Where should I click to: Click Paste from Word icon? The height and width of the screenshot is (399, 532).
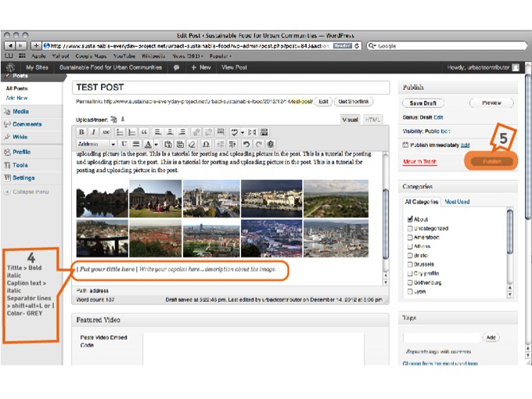(x=180, y=144)
